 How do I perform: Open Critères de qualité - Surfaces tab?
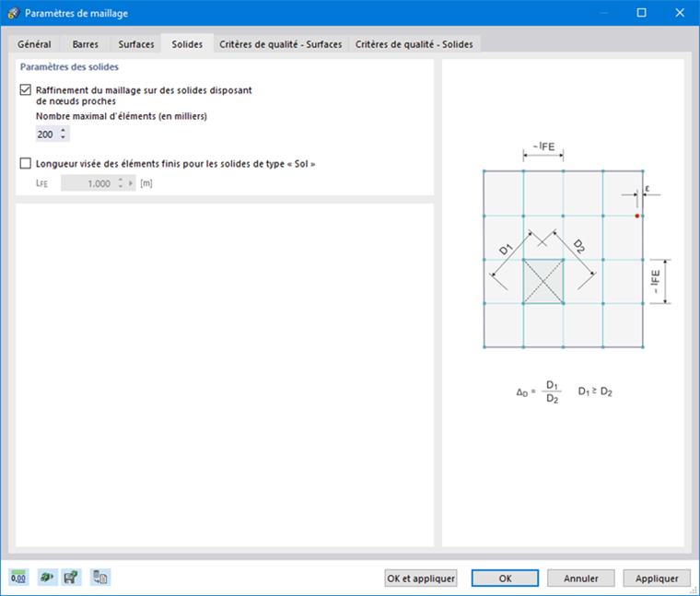[x=281, y=44]
